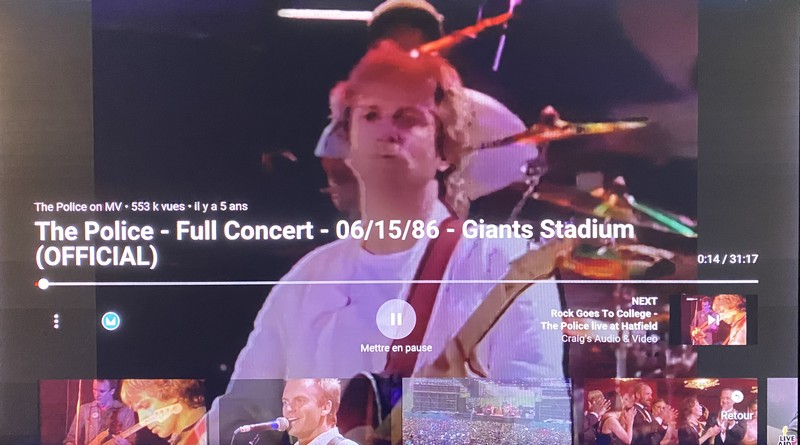
Task: Select 'The Police on MV' channel text
Action: (78, 207)
